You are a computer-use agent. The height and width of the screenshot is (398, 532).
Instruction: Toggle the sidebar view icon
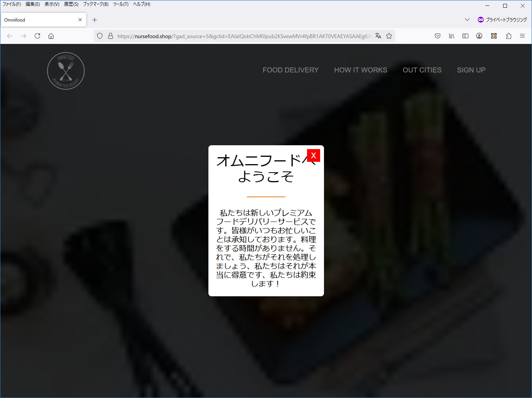pyautogui.click(x=465, y=36)
